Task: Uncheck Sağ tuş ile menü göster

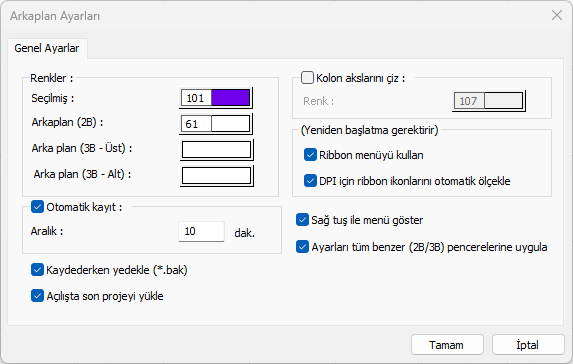Action: (302, 220)
